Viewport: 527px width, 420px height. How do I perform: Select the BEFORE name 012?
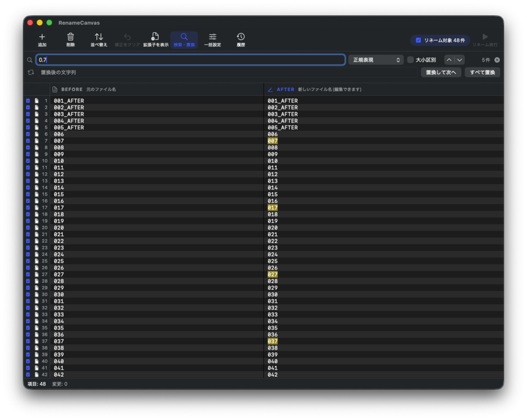(59, 174)
